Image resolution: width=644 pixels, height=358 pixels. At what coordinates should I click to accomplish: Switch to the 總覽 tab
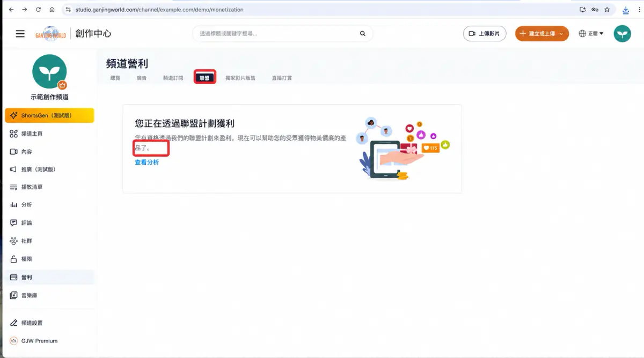115,78
